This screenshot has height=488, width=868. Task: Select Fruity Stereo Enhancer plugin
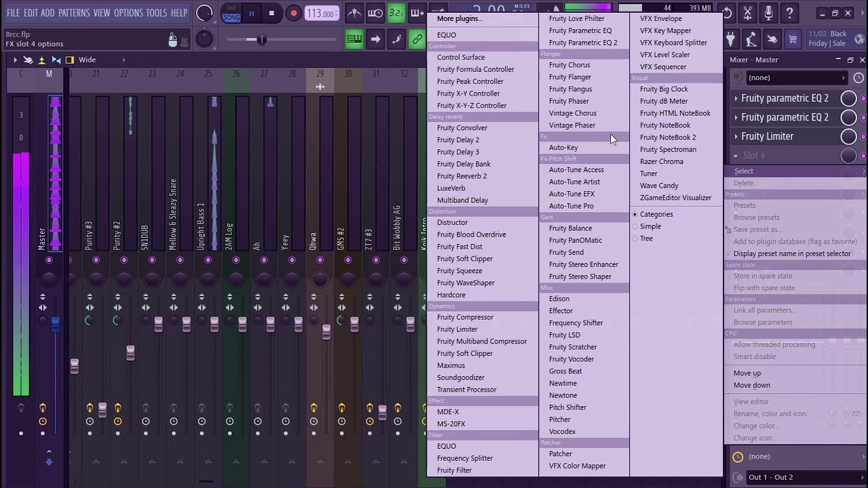pos(584,264)
